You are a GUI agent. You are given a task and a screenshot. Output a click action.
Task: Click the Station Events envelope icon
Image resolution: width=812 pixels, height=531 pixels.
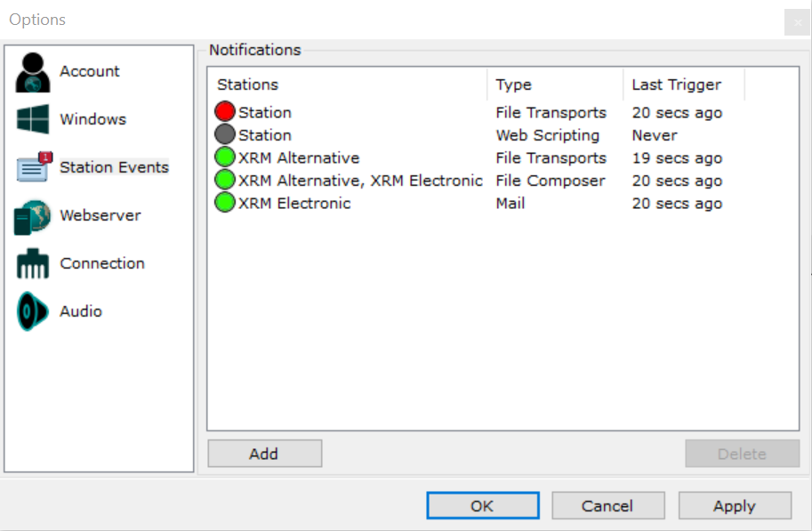pos(34,168)
